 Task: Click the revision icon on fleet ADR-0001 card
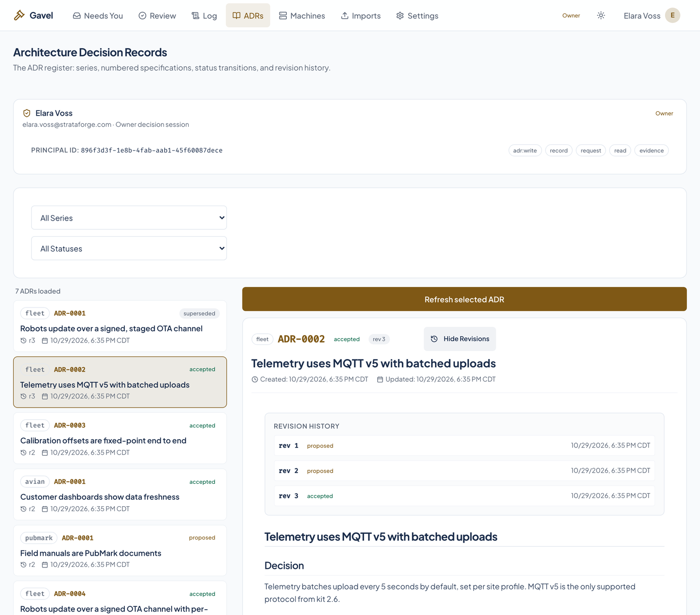23,341
